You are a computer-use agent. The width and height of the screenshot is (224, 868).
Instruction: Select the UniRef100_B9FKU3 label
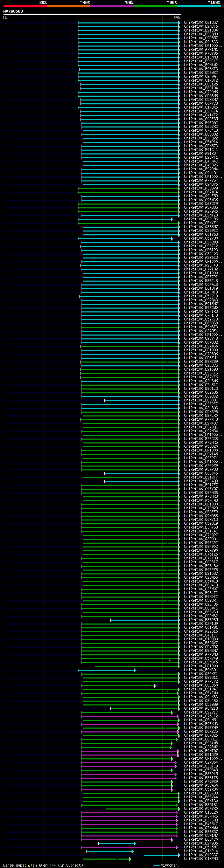click(201, 724)
